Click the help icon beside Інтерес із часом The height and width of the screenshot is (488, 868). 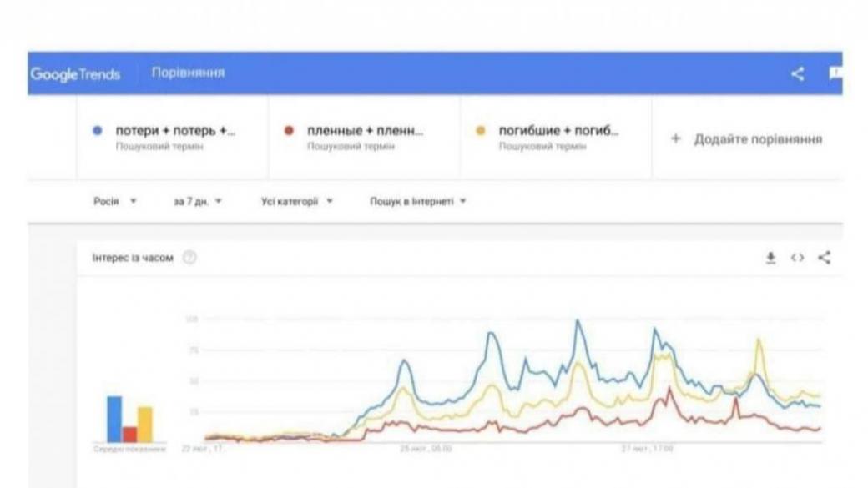[x=189, y=259]
